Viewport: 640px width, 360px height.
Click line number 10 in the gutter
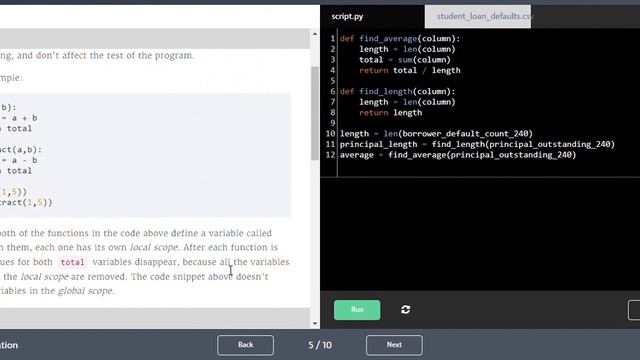pos(330,134)
